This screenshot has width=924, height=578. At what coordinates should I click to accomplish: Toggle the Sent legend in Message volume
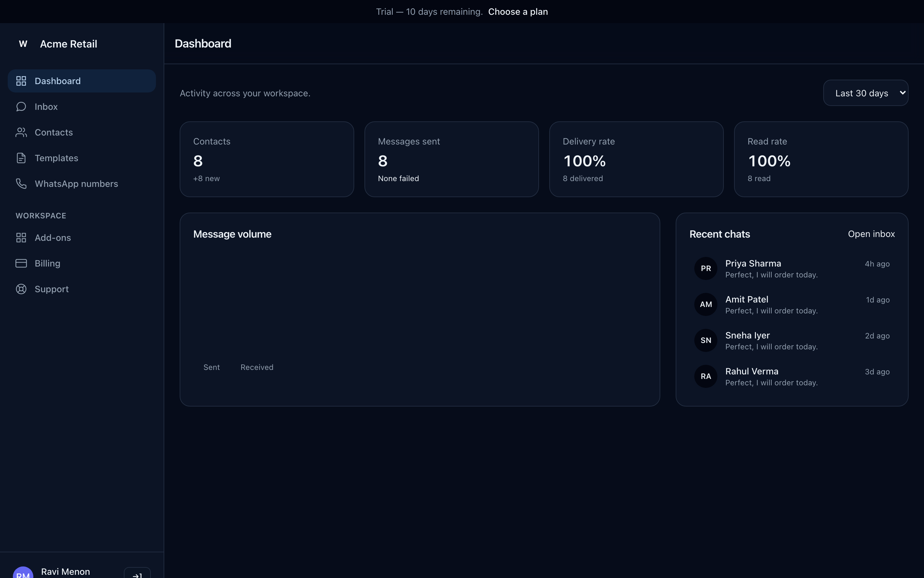[211, 367]
